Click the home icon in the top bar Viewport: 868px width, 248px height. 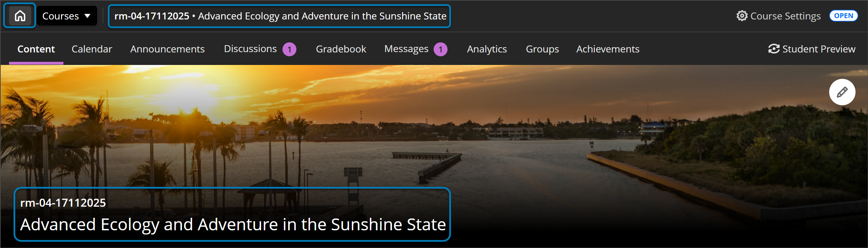[x=19, y=15]
